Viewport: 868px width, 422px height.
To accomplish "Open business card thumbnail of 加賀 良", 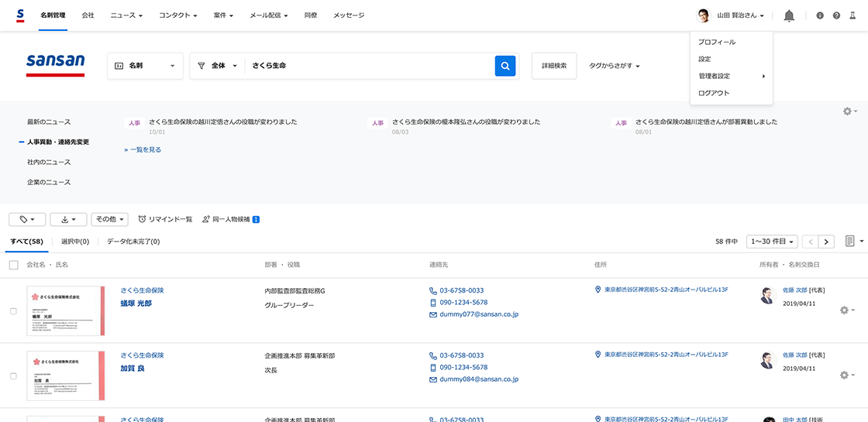I will point(65,376).
